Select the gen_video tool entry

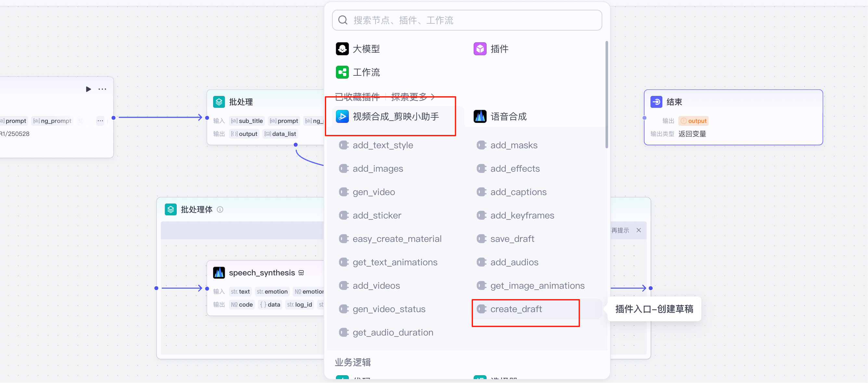[374, 192]
